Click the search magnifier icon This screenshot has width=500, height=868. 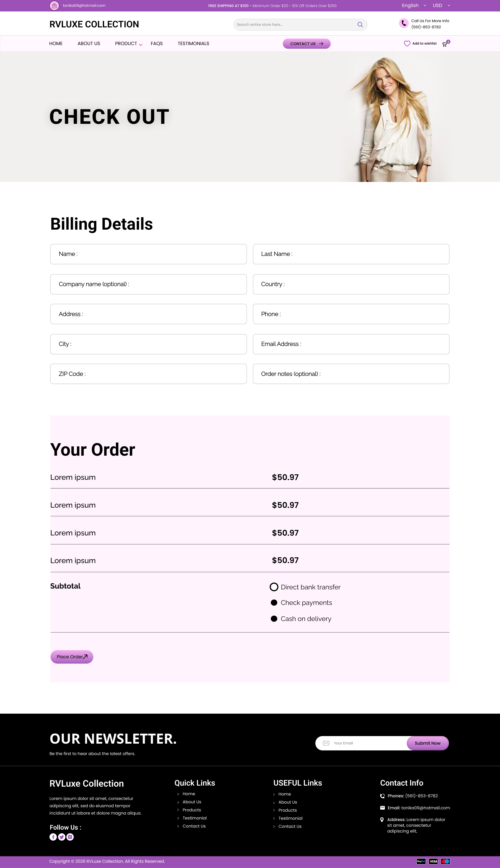pos(360,25)
